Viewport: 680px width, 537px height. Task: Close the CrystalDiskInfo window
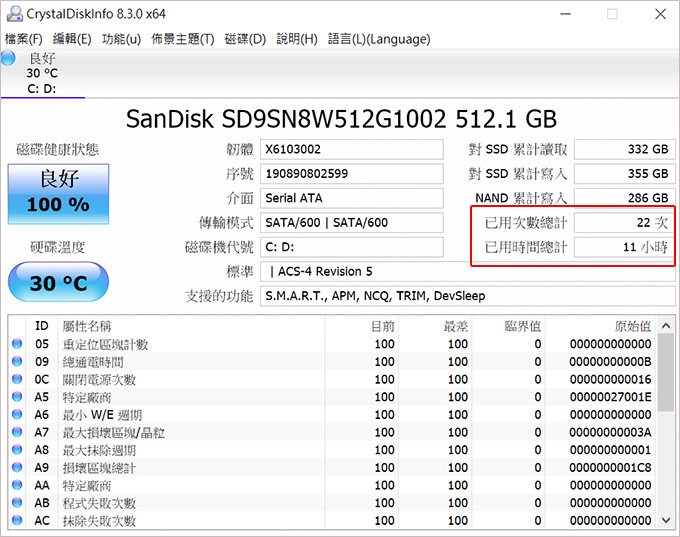(660, 14)
